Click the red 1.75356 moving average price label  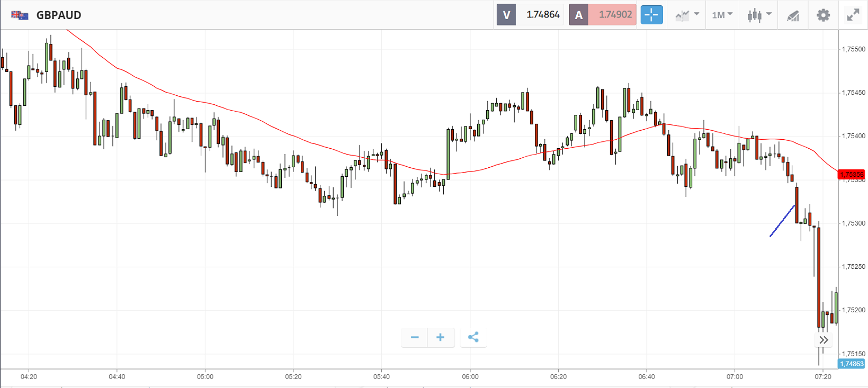tap(851, 175)
